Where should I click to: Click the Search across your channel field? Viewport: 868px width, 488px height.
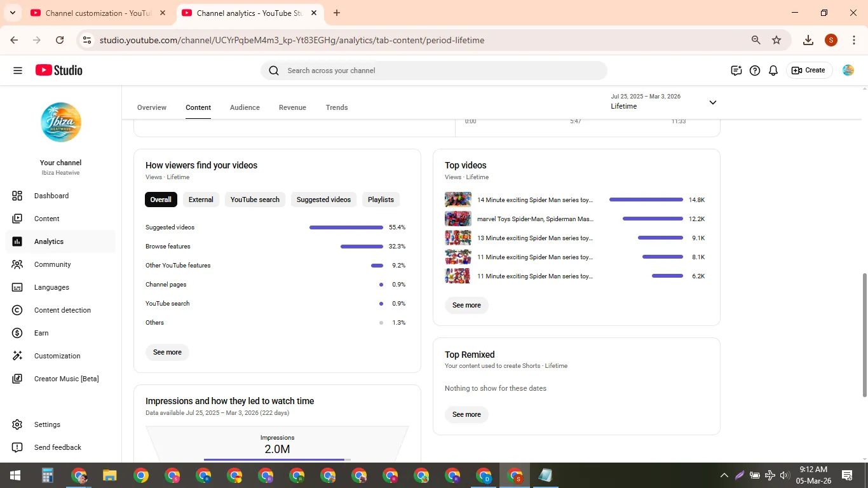click(434, 71)
